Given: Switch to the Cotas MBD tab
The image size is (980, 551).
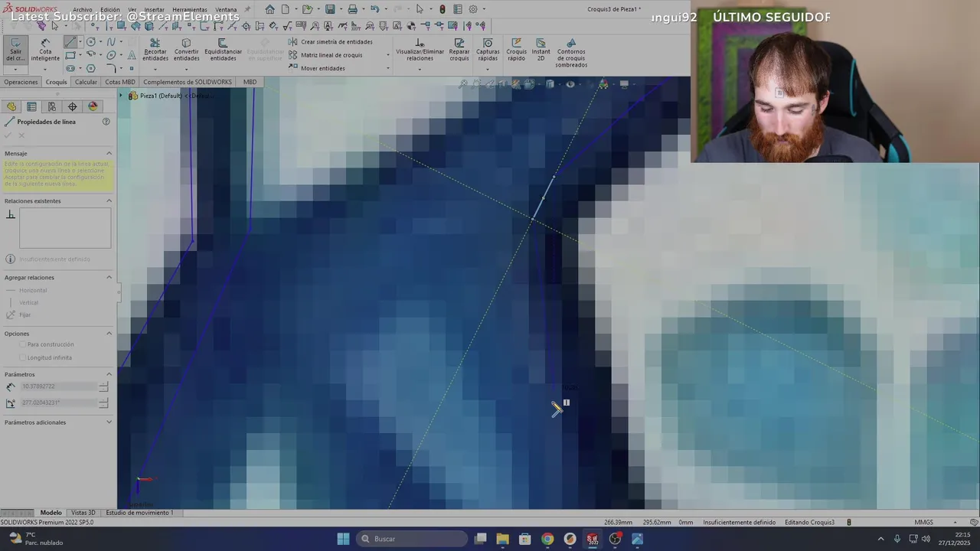Looking at the screenshot, I should 119,82.
